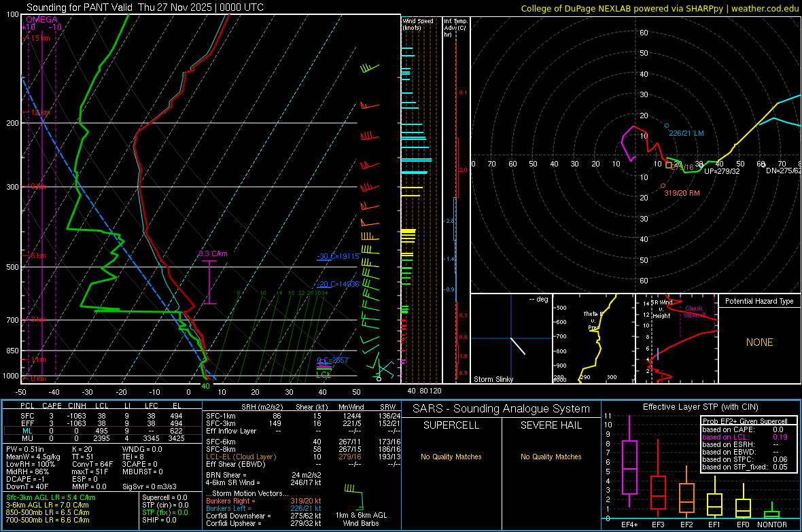Select the EFF parcel row label
Viewport: 802px width, 532px height.
tap(27, 423)
